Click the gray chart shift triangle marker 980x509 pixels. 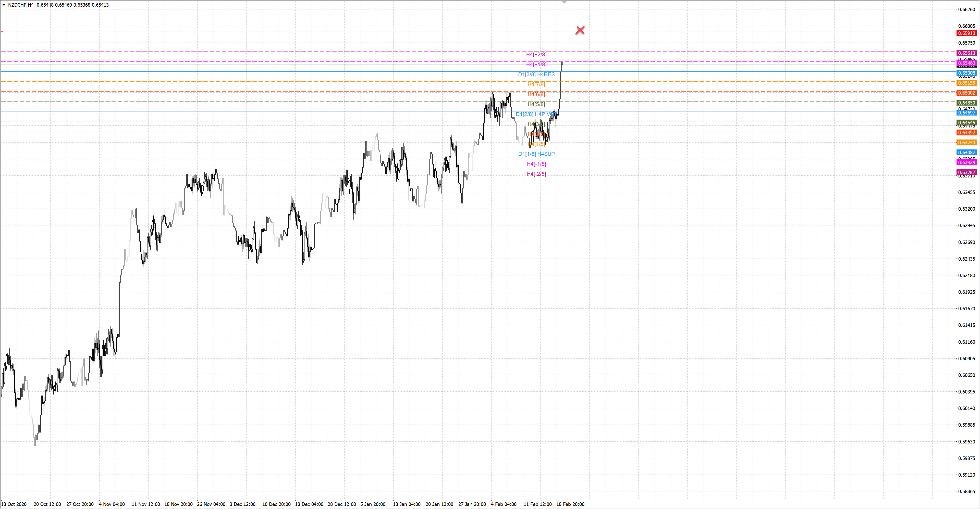[564, 2]
